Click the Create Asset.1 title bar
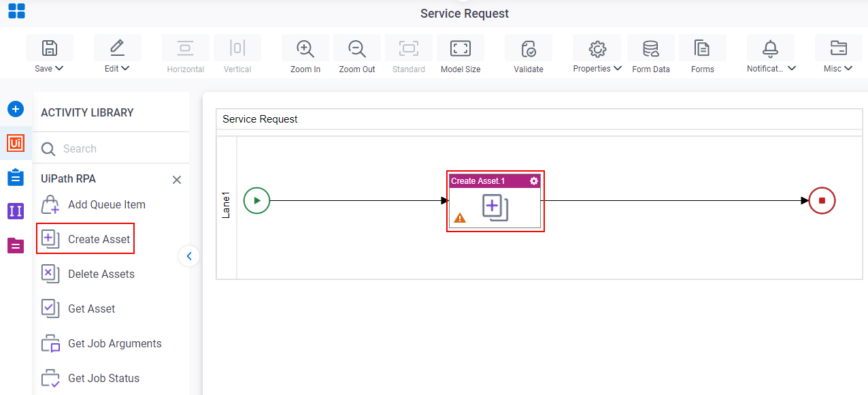868x395 pixels. pyautogui.click(x=495, y=180)
